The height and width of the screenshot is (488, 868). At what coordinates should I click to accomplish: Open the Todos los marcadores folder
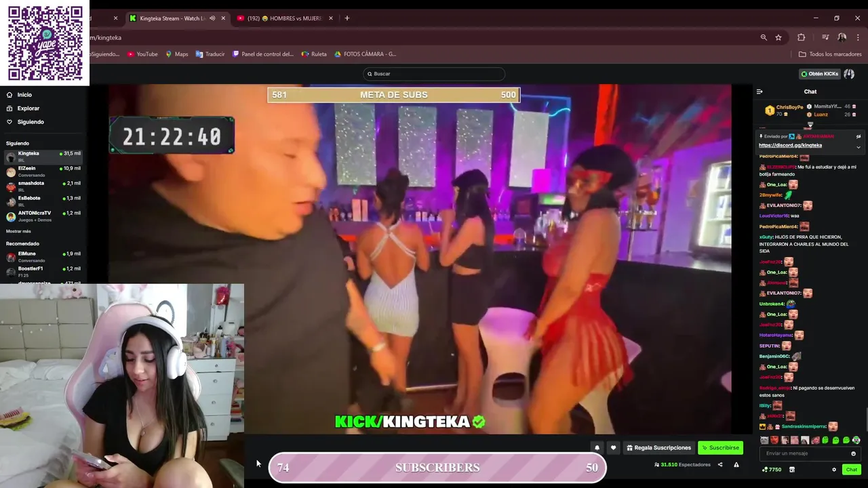[x=830, y=54]
